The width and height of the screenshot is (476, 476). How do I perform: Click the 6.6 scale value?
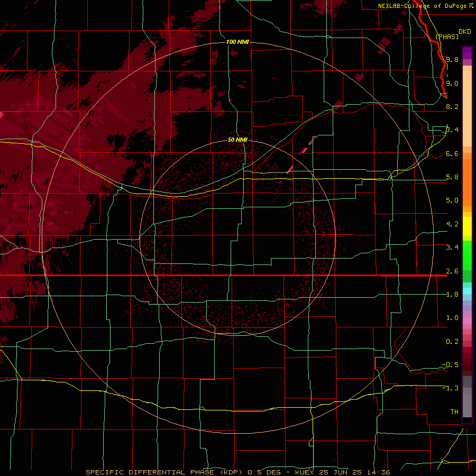(x=452, y=153)
